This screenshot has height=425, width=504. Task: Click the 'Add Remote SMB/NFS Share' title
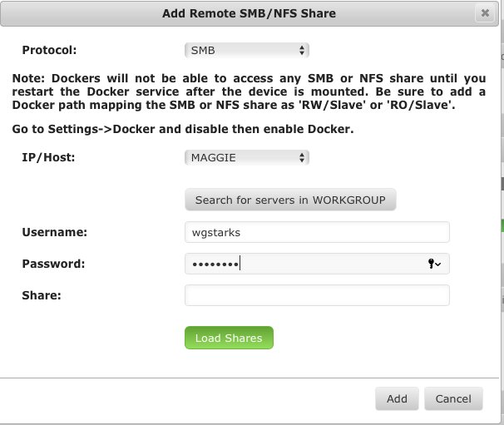point(249,13)
